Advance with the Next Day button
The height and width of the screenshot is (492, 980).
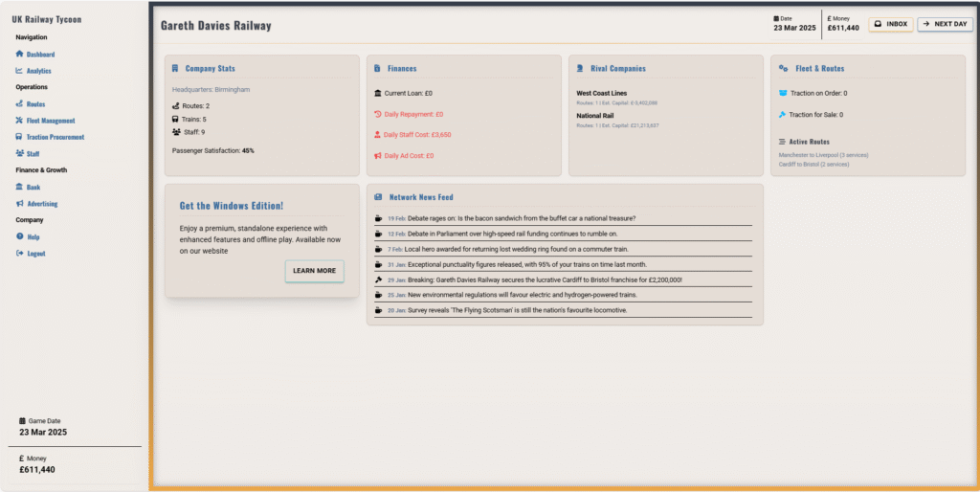pos(945,24)
